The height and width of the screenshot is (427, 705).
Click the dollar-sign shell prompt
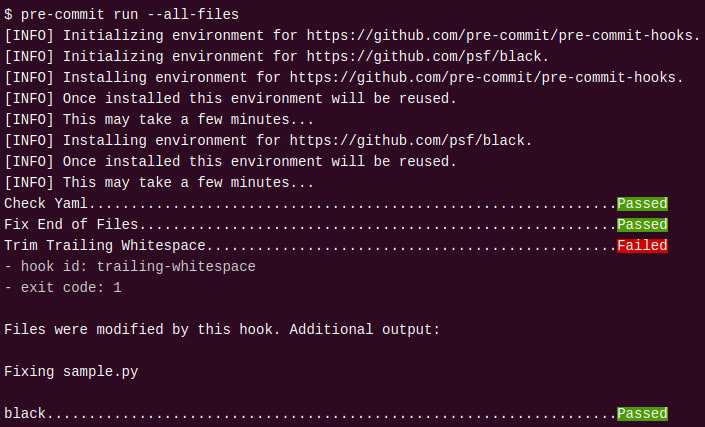[x=9, y=14]
